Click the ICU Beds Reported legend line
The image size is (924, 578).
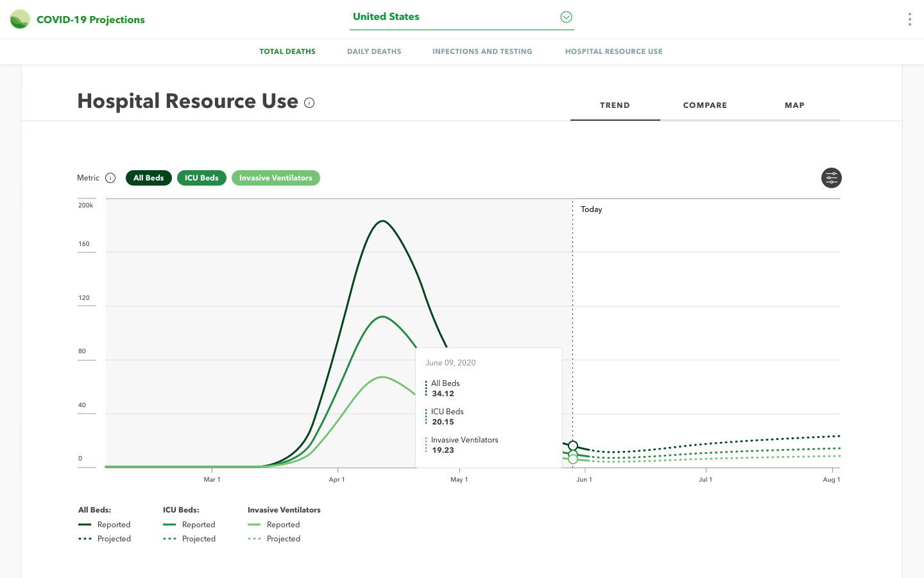(x=171, y=525)
